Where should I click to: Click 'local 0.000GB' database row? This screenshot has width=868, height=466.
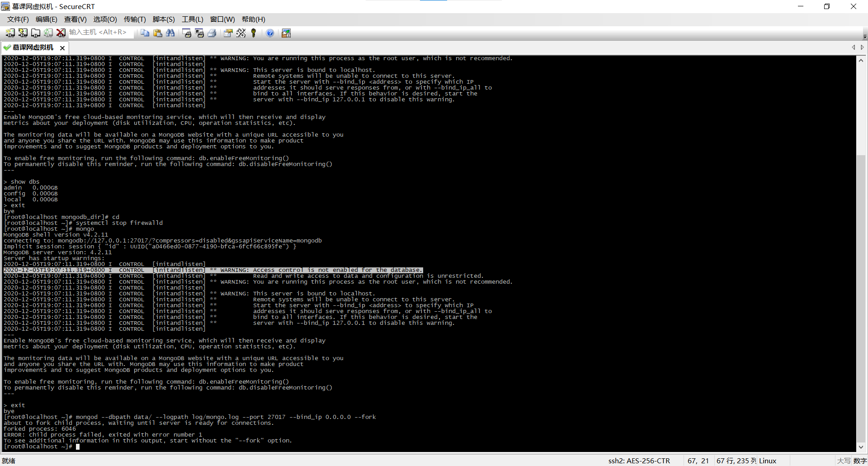click(x=31, y=200)
